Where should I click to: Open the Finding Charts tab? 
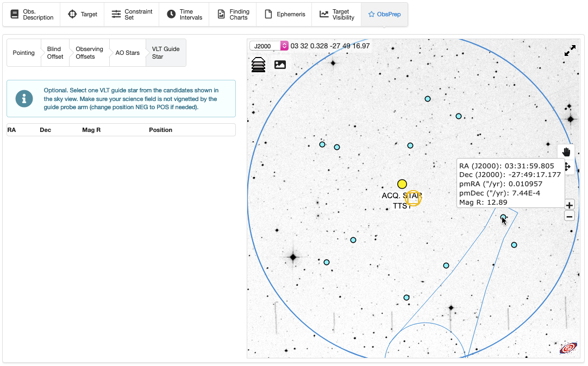[233, 15]
